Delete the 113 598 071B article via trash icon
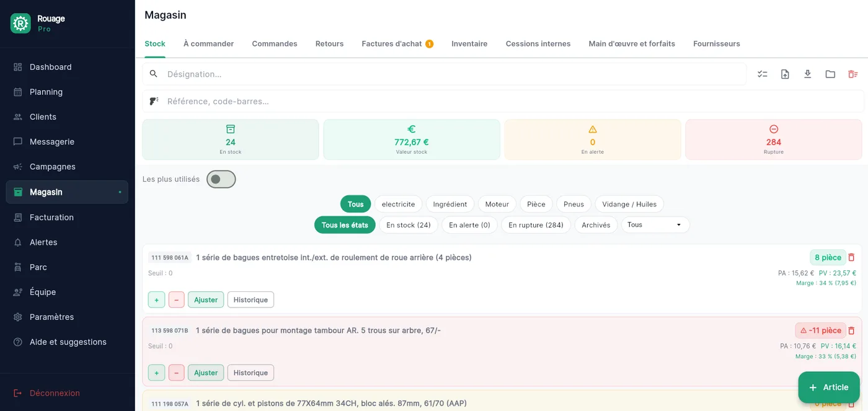868x411 pixels. coord(851,330)
